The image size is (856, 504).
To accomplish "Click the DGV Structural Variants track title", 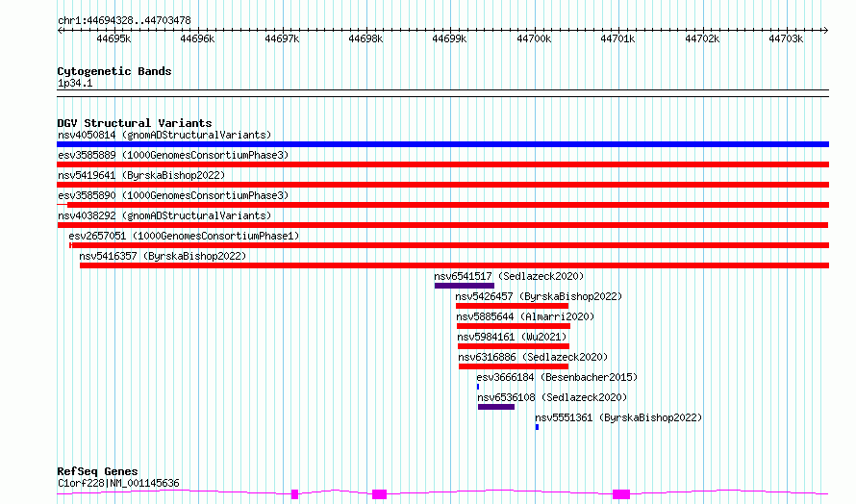I will pos(135,123).
